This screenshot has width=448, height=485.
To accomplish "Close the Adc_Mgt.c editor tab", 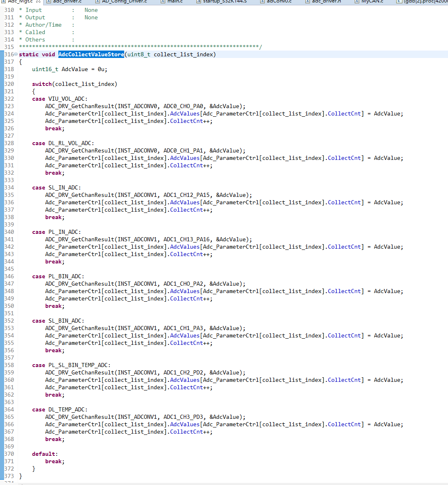I will pos(39,2).
